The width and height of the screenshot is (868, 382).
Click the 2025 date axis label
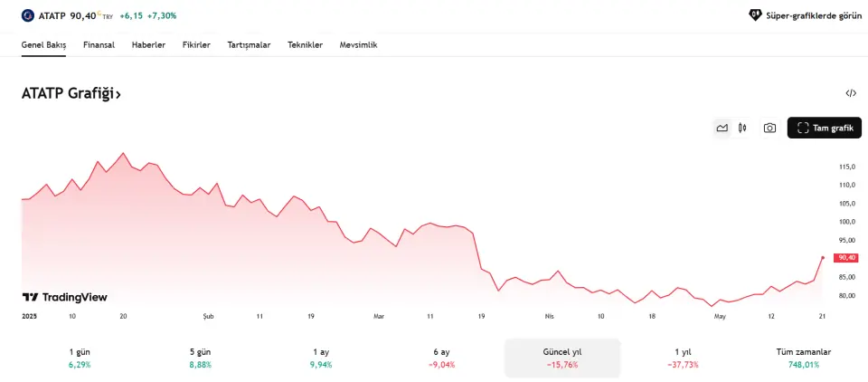click(29, 317)
